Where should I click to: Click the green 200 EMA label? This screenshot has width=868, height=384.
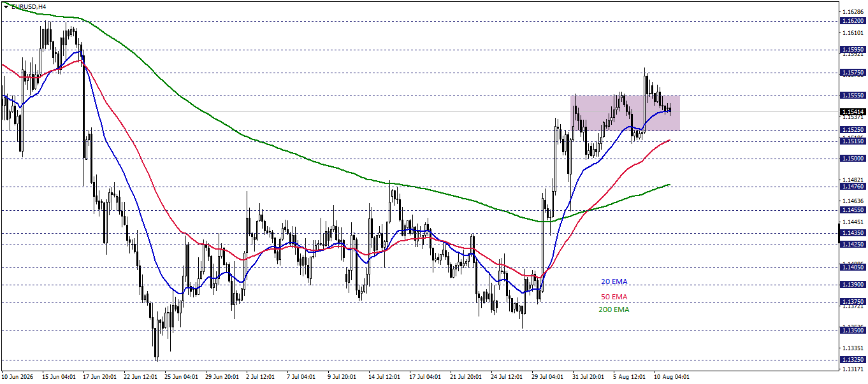(614, 309)
